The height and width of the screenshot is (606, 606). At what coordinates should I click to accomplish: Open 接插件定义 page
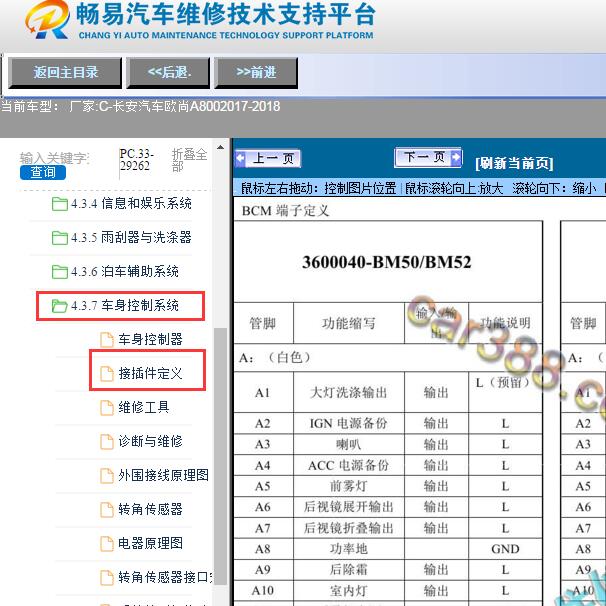(x=150, y=373)
